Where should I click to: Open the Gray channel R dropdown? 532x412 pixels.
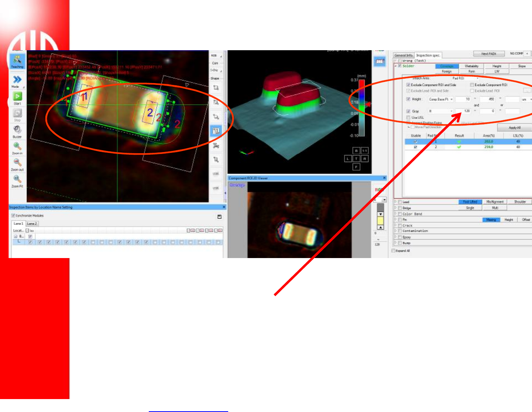tap(441, 111)
